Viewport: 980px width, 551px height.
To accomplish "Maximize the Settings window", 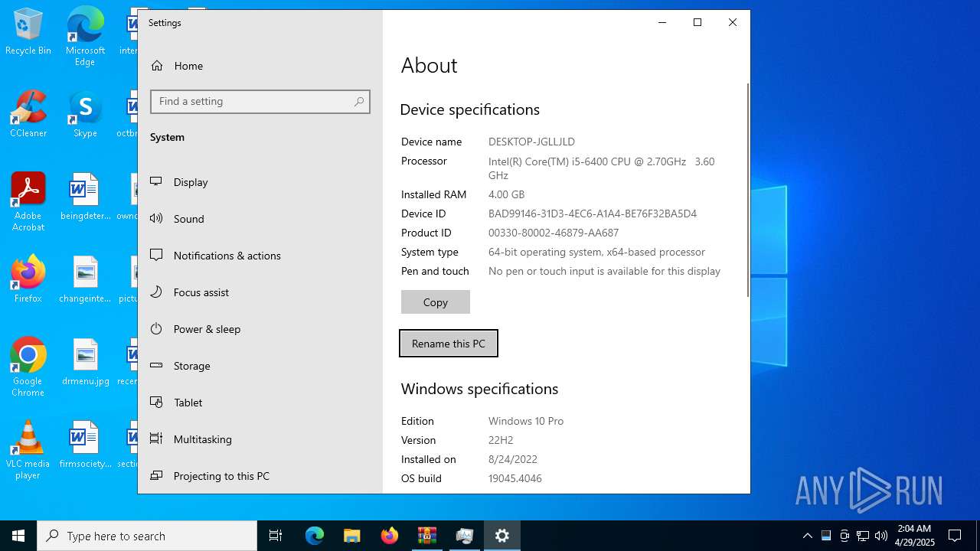I will click(697, 22).
